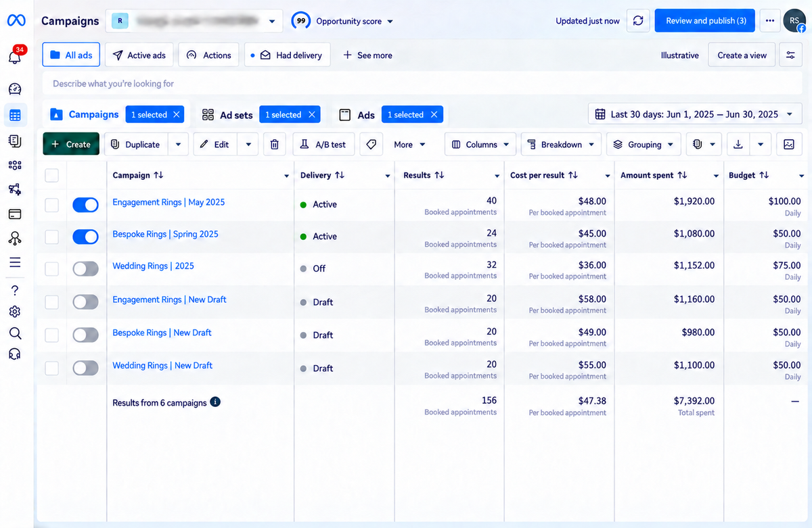
Task: Check the select-all campaigns header checkbox
Action: coord(51,176)
